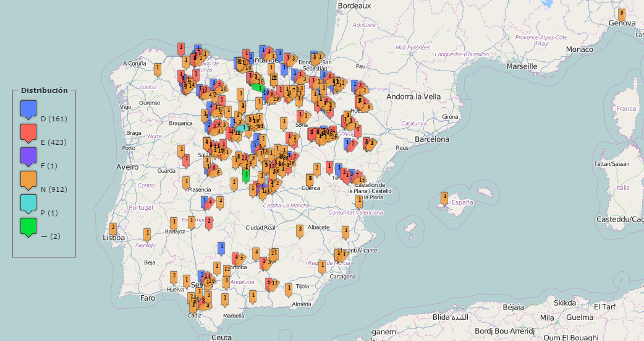Click the E (423) legend label

(54, 142)
